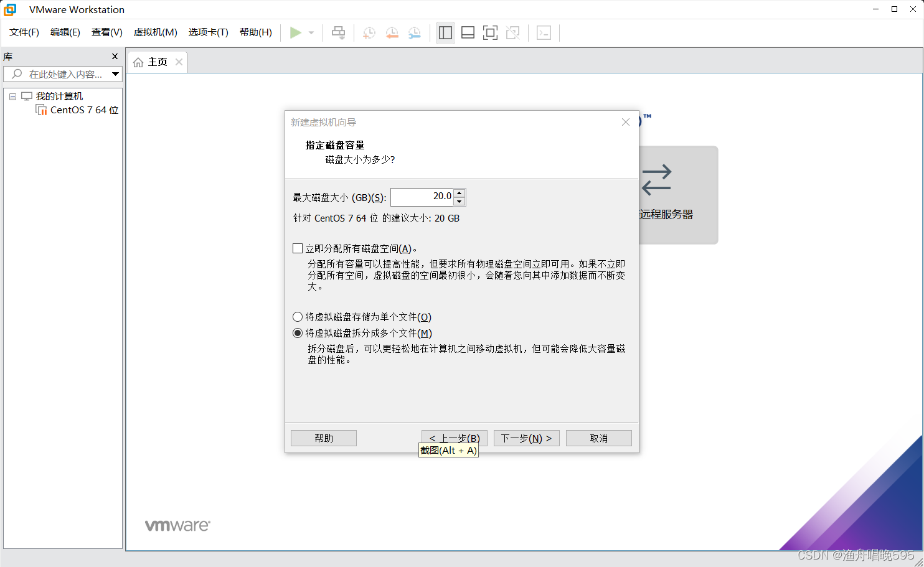
Task: Click the 上一步(B) back button
Action: [455, 438]
